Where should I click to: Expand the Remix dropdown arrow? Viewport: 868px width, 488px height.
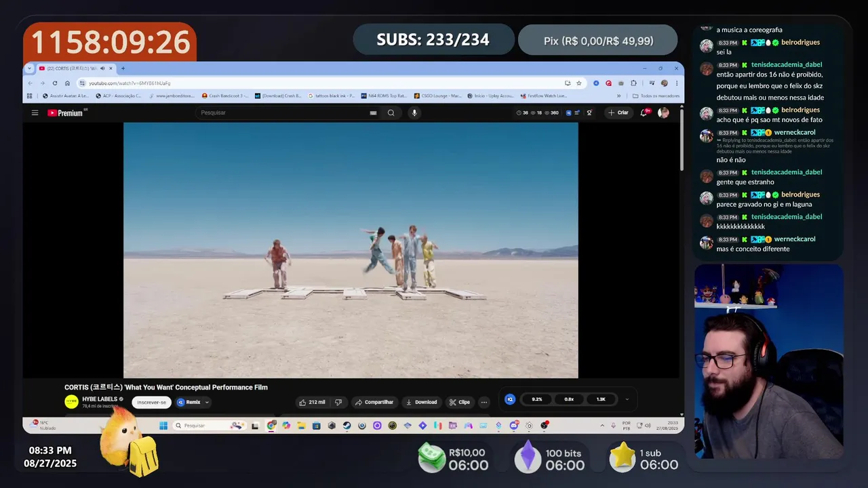coord(207,402)
